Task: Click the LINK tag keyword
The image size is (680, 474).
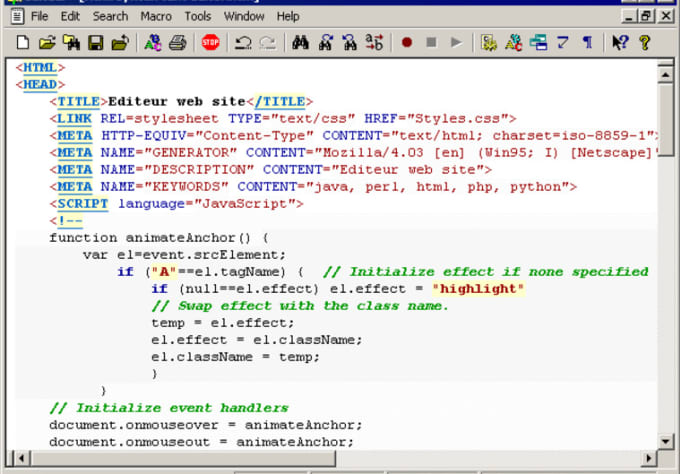Action: [74, 118]
